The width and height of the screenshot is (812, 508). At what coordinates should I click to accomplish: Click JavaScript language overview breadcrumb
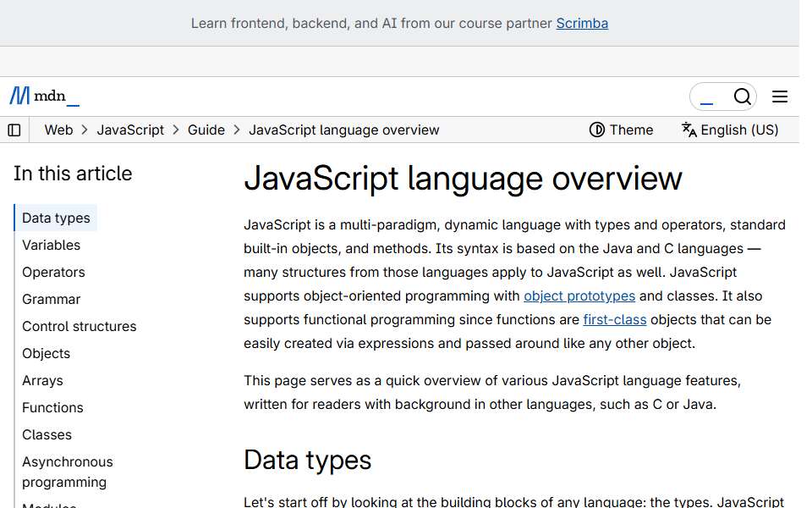pyautogui.click(x=344, y=130)
